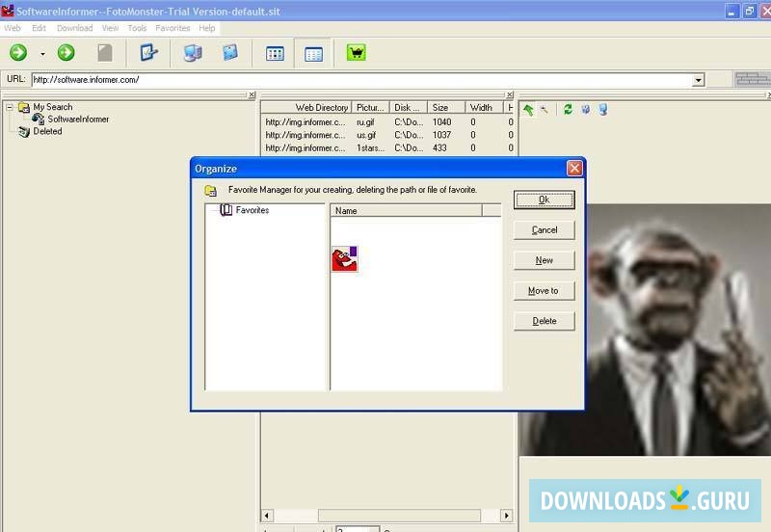Screen dimensions: 771x532
Task: Click the Name column header in Organize
Action: [x=406, y=210]
